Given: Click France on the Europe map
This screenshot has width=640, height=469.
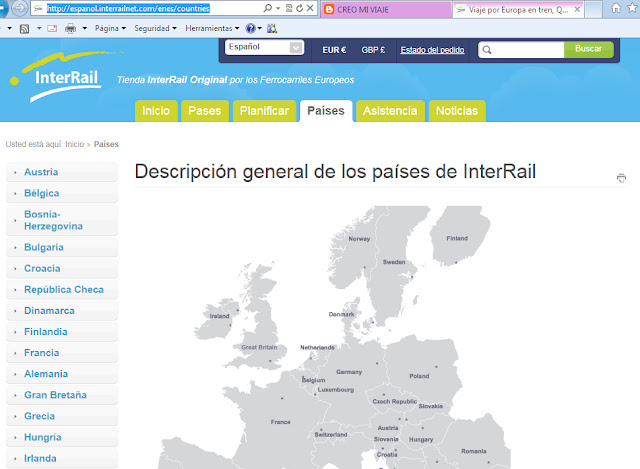Looking at the screenshot, I should 280,422.
